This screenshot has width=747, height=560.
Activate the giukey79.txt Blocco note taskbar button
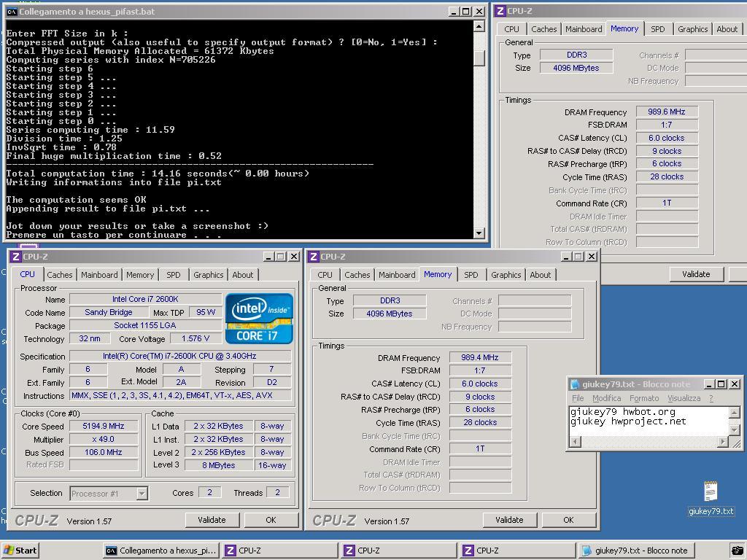coord(636,551)
